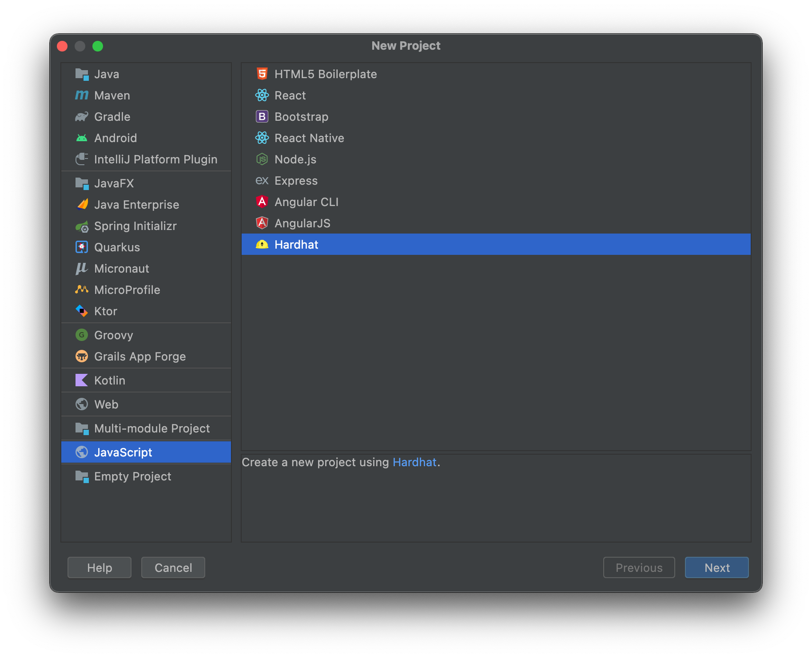Viewport: 812px width, 658px height.
Task: Click the MicroProfile icon
Action: [82, 290]
